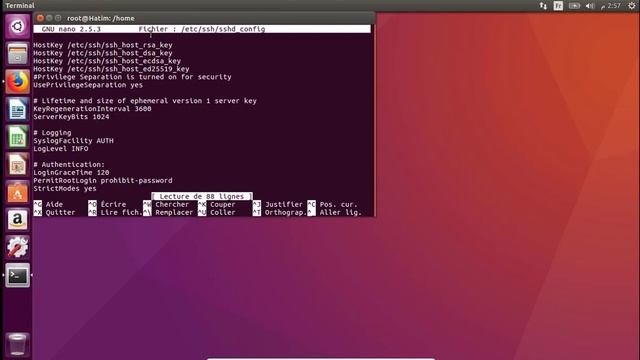Open LibreOffice Calc from launcher
The height and width of the screenshot is (360, 640).
point(17,137)
